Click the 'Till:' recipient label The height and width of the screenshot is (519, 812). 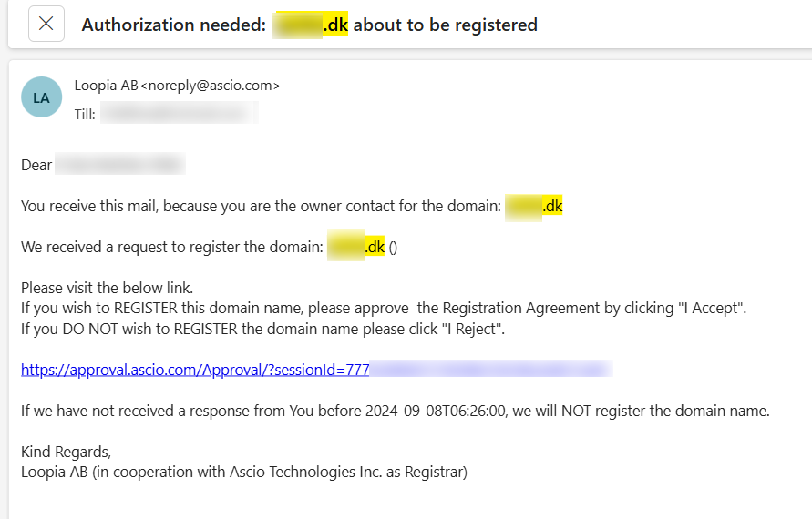[x=85, y=114]
